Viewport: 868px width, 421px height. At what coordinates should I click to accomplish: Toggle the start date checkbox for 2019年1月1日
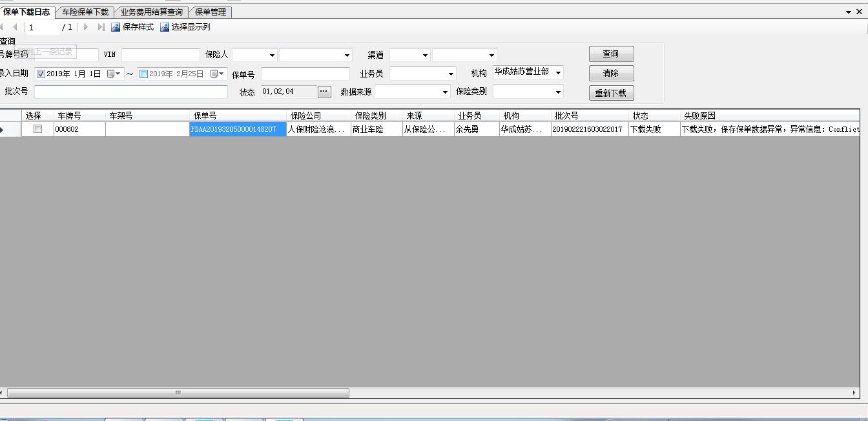[x=41, y=74]
